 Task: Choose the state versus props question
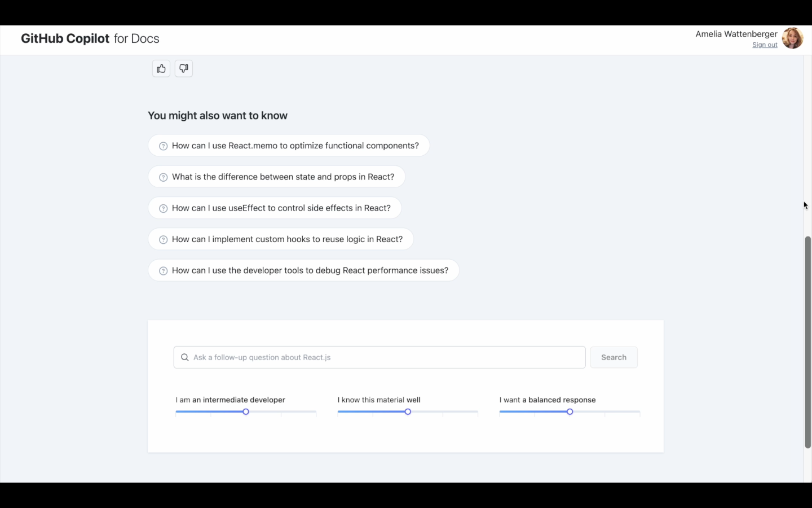coord(283,177)
